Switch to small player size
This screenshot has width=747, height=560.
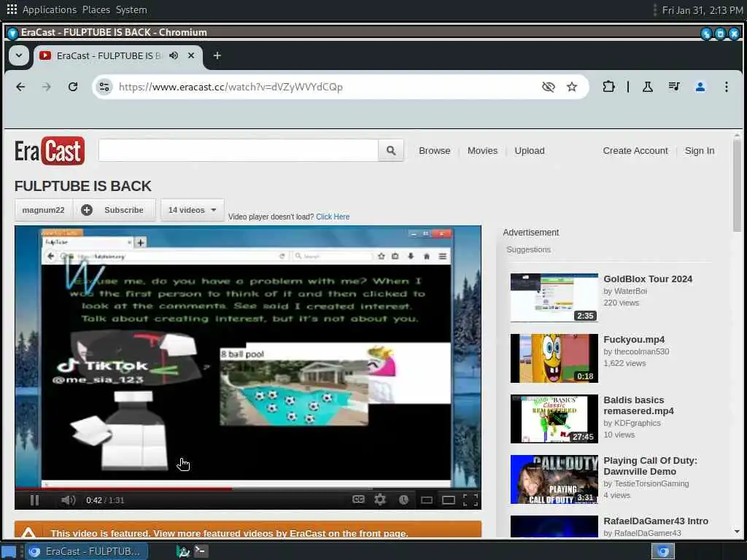[x=427, y=500]
